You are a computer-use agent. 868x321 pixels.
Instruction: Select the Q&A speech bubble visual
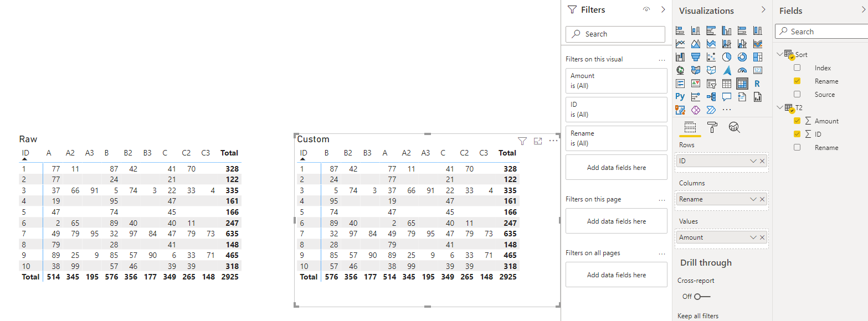pos(727,97)
